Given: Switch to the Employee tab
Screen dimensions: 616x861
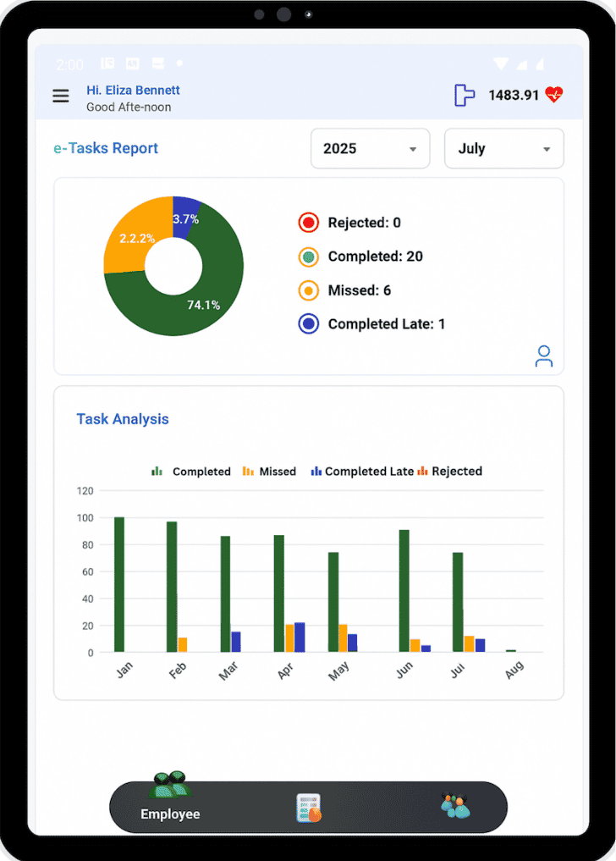Looking at the screenshot, I should [170, 814].
